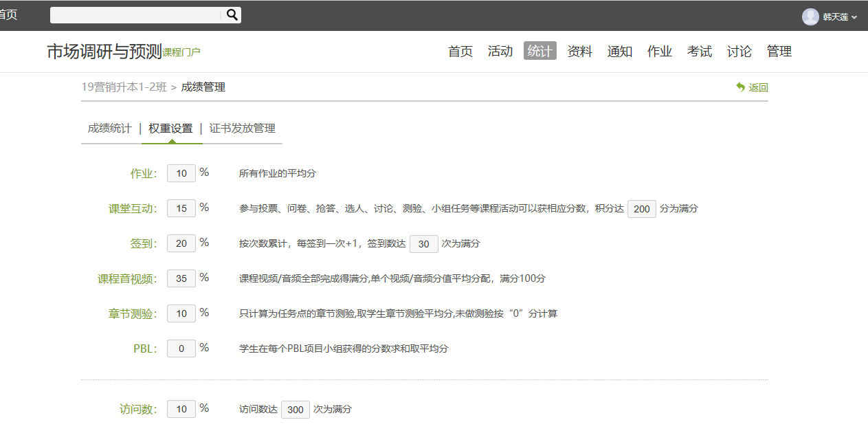
Task: Open the 考试 navigation item
Action: tap(699, 52)
